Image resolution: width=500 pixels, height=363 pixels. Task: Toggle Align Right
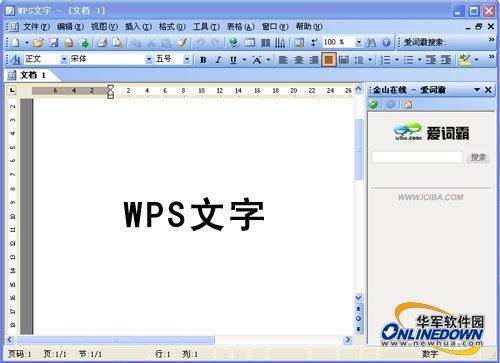(314, 60)
